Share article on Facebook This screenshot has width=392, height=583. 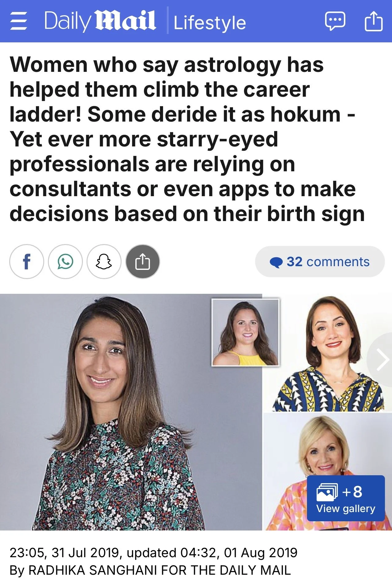click(27, 262)
